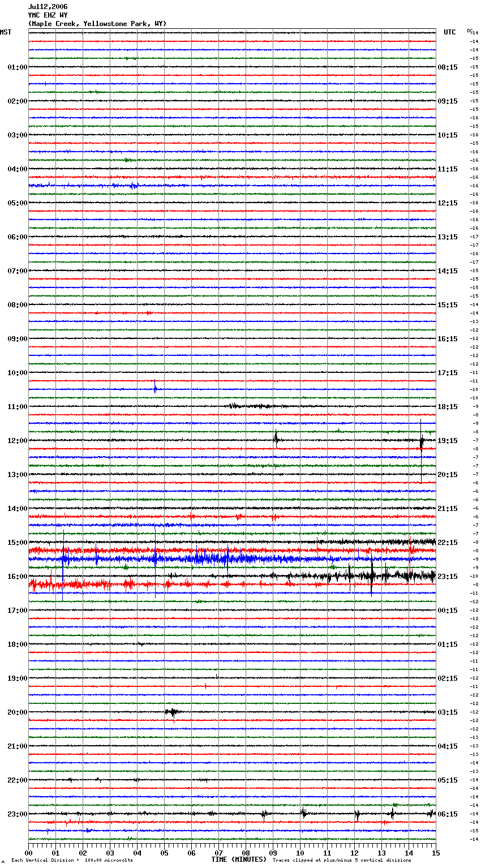Click the '17:00' MST time label
The width and height of the screenshot is (481, 868).
tap(18, 611)
